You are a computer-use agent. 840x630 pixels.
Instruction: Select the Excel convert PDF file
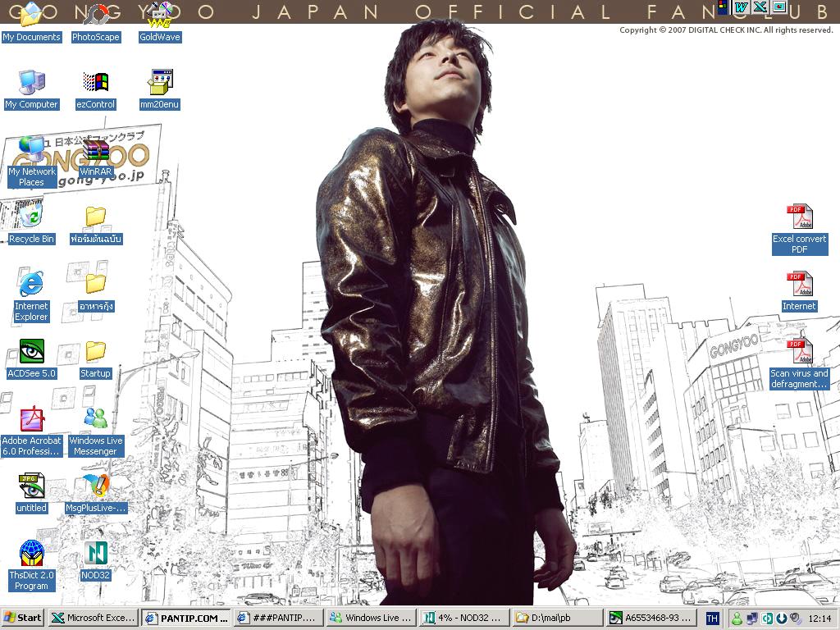tap(799, 230)
